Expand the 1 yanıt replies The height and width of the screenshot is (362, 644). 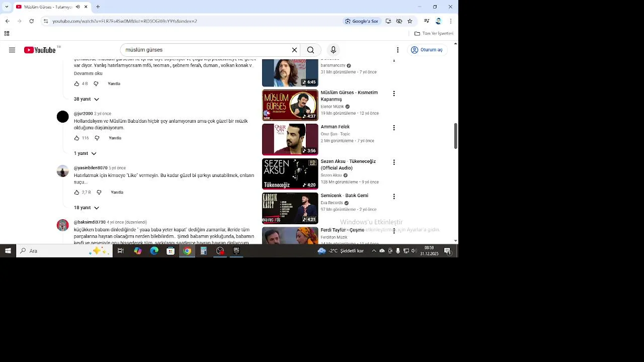coord(85,153)
